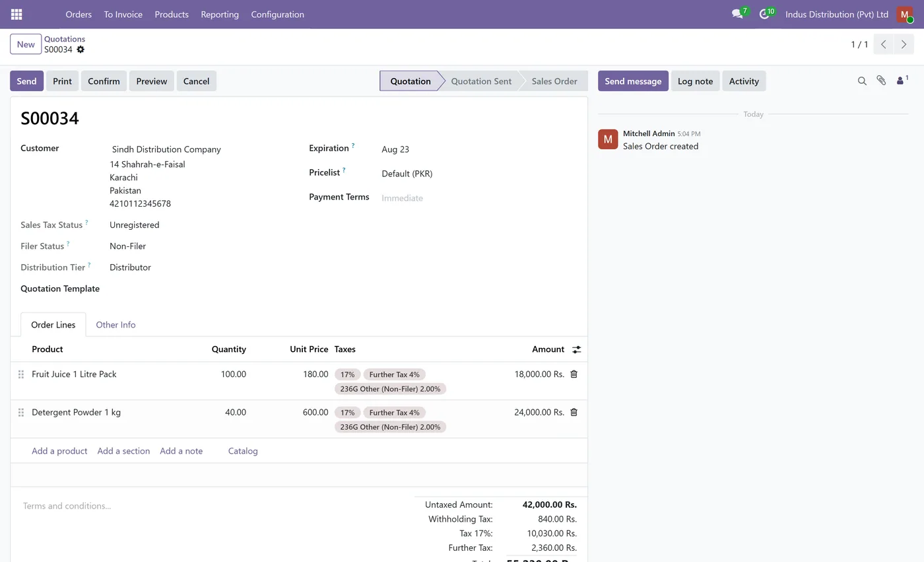Open the Mitchell Admin user avatar menu
Image resolution: width=924 pixels, height=562 pixels.
click(904, 15)
